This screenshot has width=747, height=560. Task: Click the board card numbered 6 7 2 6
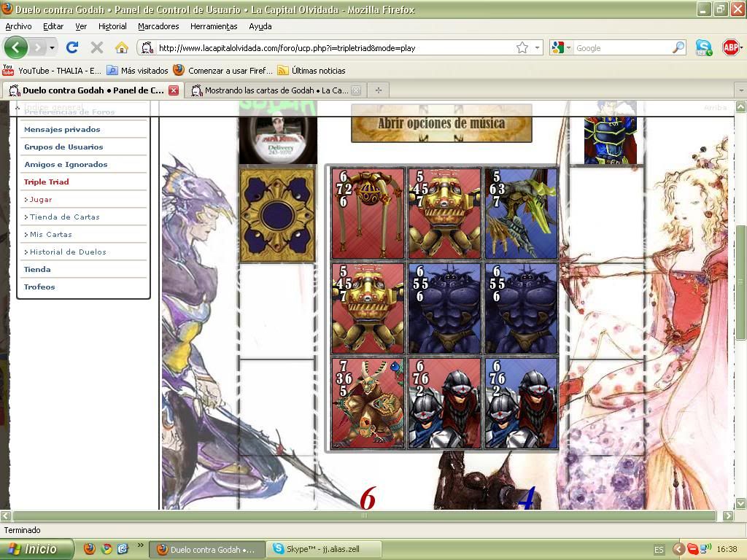coord(368,214)
